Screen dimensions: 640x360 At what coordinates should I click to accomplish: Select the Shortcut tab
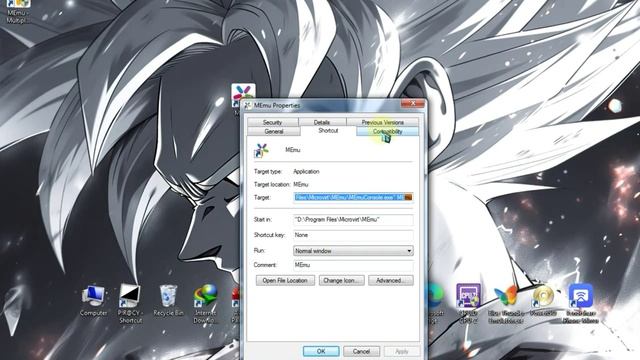point(328,131)
